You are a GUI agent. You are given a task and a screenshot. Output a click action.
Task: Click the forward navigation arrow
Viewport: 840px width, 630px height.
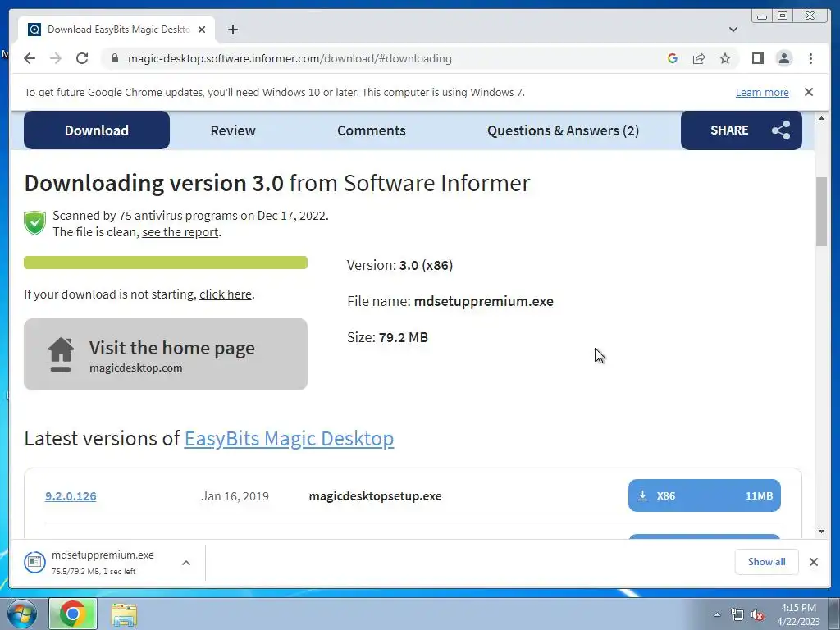[56, 58]
